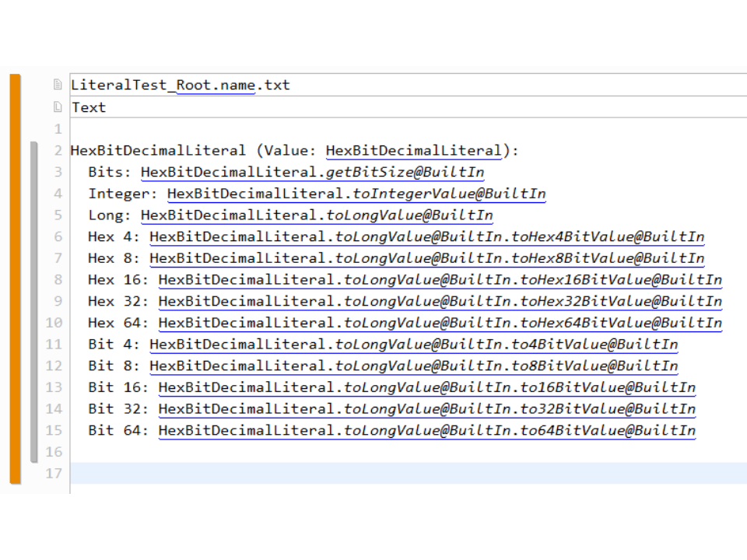Open the toHex32BitValue@BuiltIn expression

[x=621, y=301]
